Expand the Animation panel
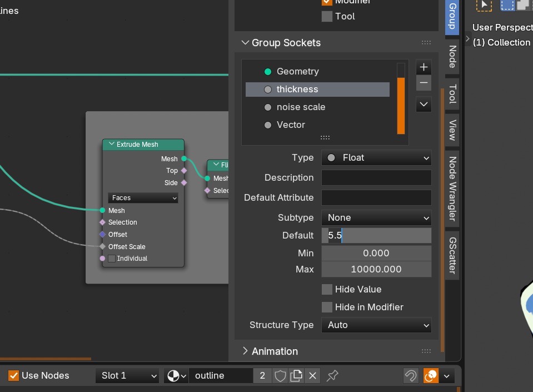533x392 pixels. pyautogui.click(x=245, y=351)
